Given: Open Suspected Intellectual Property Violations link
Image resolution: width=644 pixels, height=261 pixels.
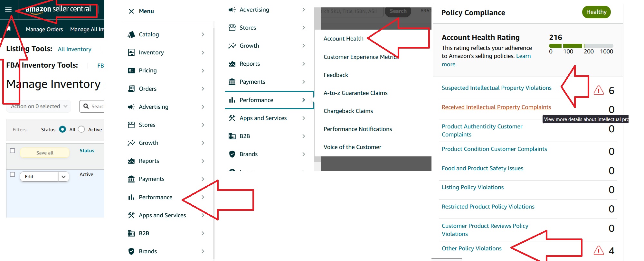Looking at the screenshot, I should point(496,88).
